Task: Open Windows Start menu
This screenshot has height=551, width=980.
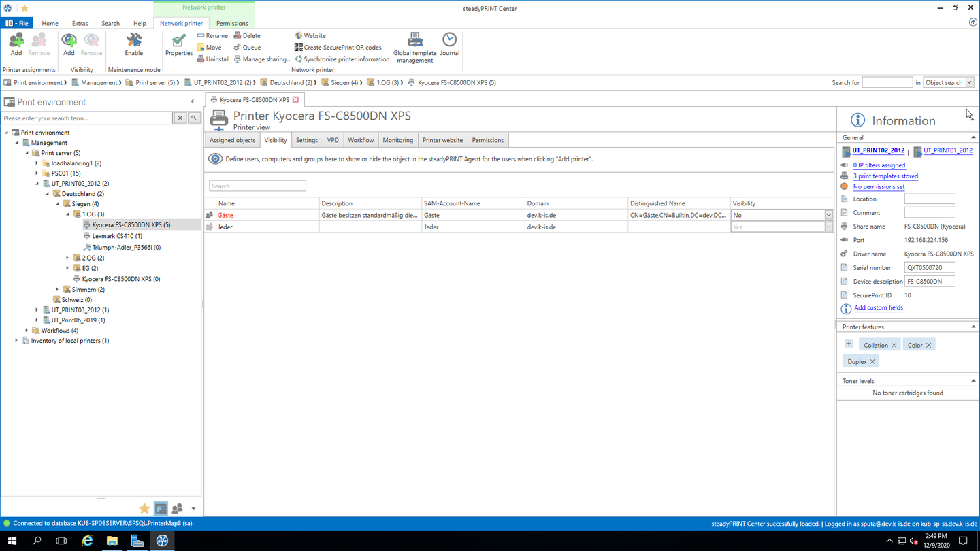Action: click(12, 541)
